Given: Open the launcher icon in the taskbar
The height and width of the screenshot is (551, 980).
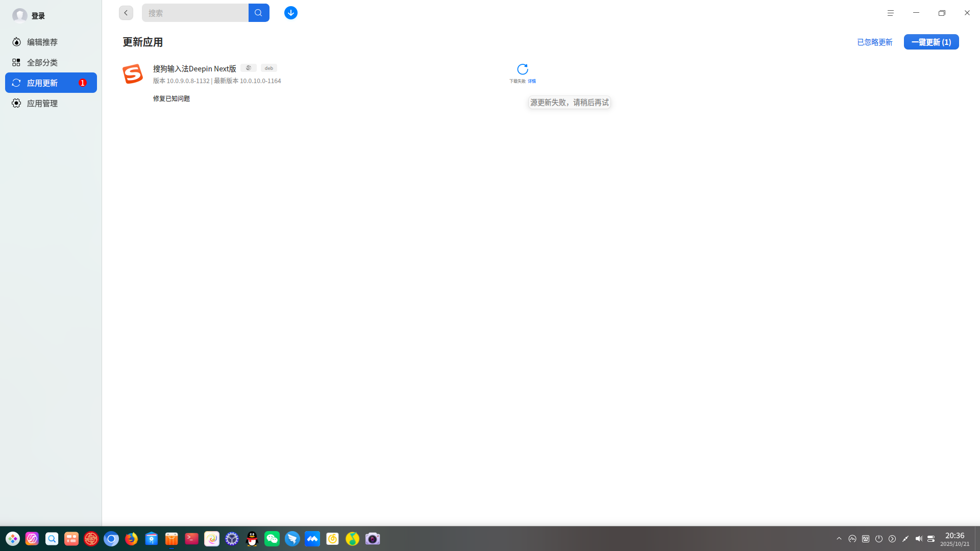Looking at the screenshot, I should [13, 539].
